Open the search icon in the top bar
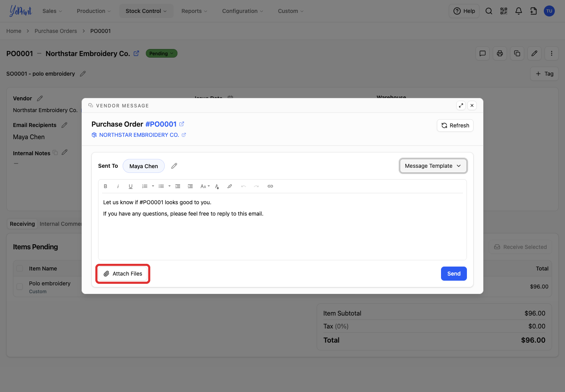This screenshot has width=565, height=392. point(489,11)
